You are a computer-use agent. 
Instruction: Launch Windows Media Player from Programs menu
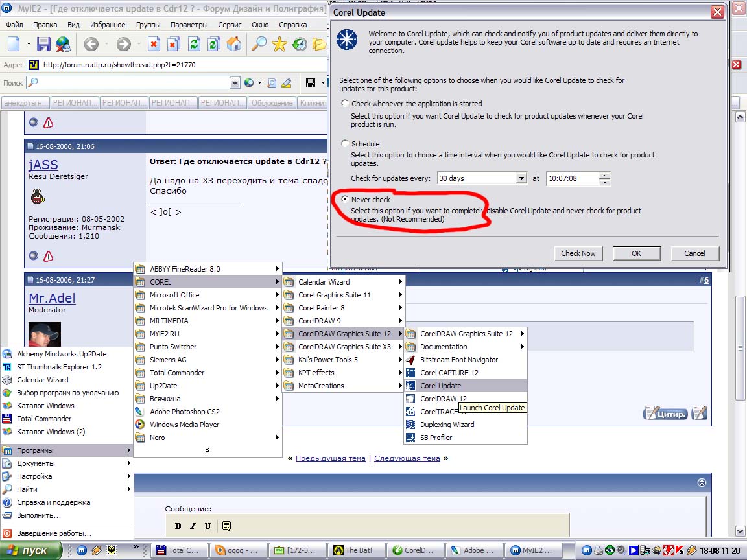coord(207,425)
